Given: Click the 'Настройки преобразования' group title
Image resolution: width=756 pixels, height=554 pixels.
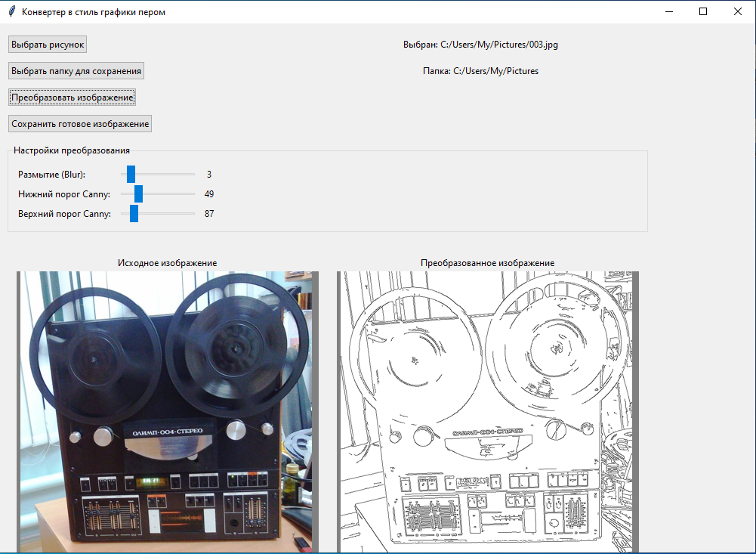Looking at the screenshot, I should (71, 150).
